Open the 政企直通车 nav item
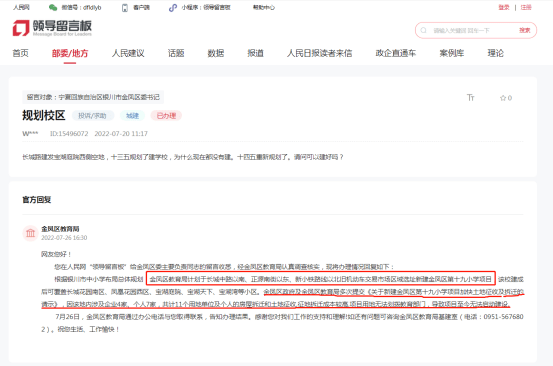Image resolution: width=553 pixels, height=366 pixels. tap(396, 53)
